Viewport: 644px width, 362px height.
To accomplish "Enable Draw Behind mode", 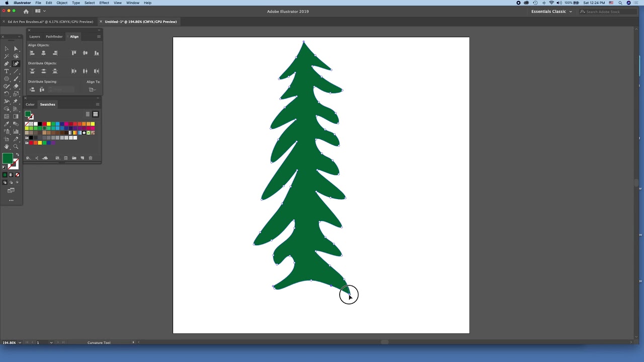I will click(x=11, y=183).
